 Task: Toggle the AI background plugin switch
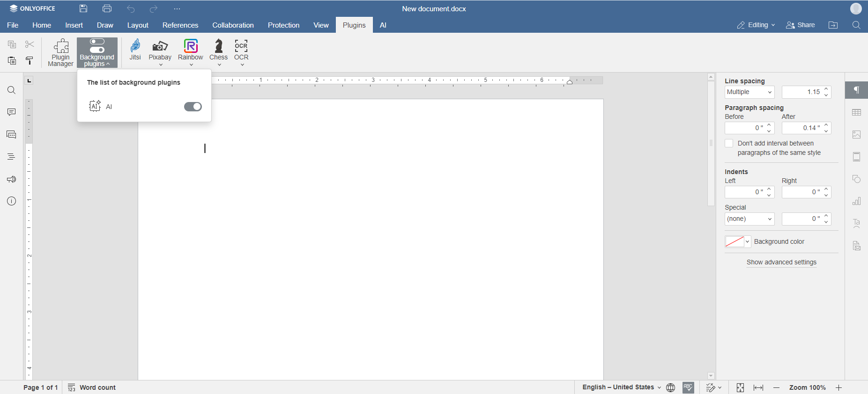tap(193, 107)
